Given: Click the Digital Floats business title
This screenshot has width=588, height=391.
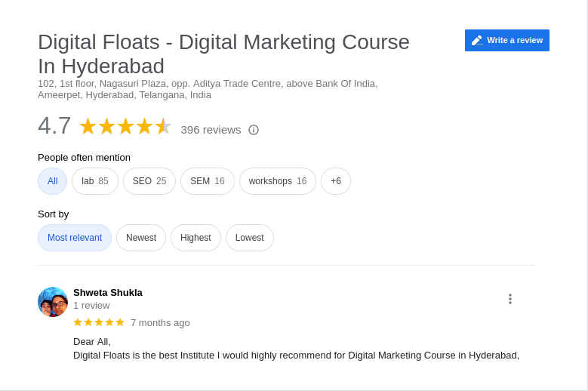Looking at the screenshot, I should tap(223, 54).
